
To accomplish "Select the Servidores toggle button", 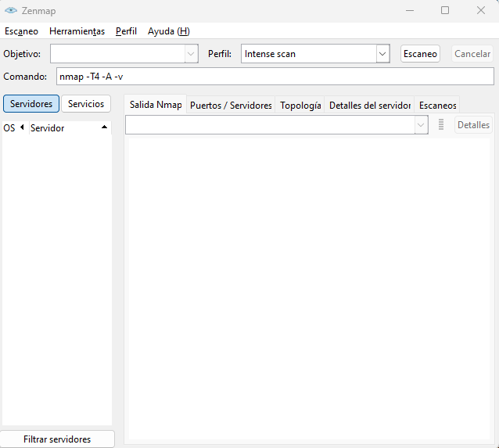I will click(x=31, y=104).
